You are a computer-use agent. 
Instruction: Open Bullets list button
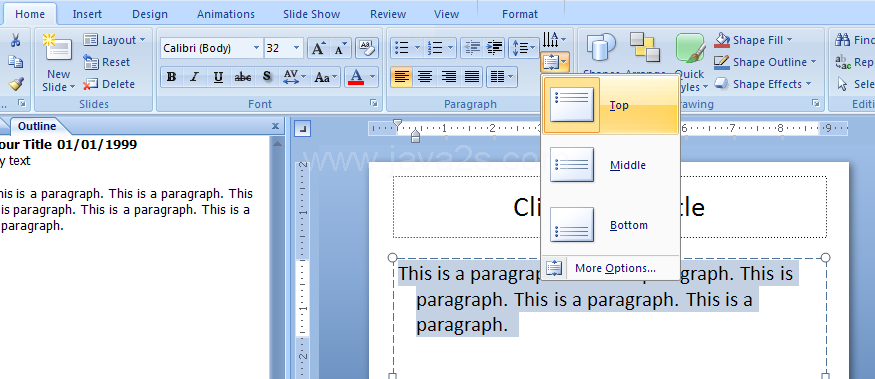pyautogui.click(x=407, y=48)
